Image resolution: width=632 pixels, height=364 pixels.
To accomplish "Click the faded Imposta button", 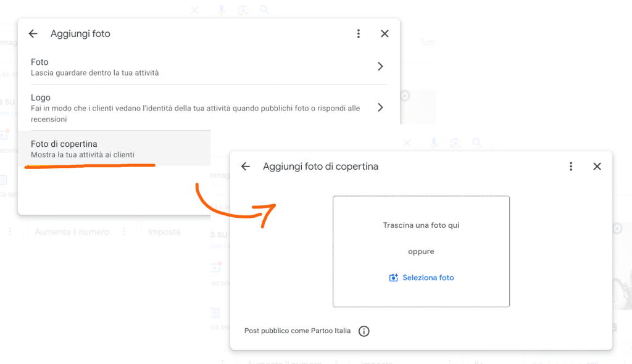I will (x=164, y=232).
